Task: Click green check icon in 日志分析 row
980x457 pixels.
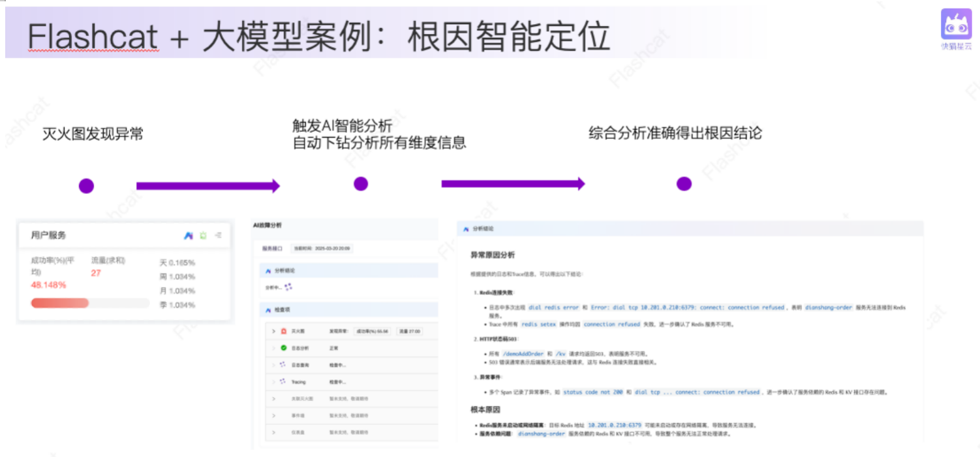Action: coord(284,349)
